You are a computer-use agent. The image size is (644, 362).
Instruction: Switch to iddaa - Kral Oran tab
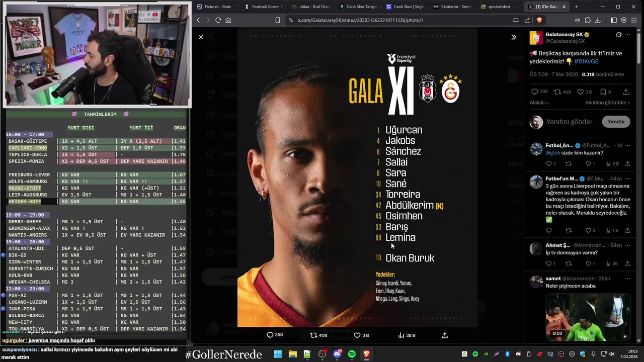click(x=310, y=7)
